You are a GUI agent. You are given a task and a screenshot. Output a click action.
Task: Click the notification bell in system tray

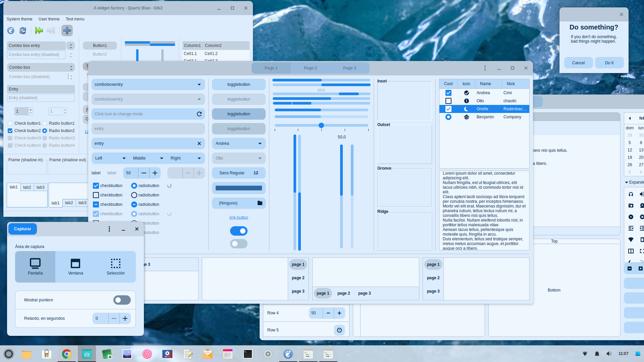coord(597,354)
